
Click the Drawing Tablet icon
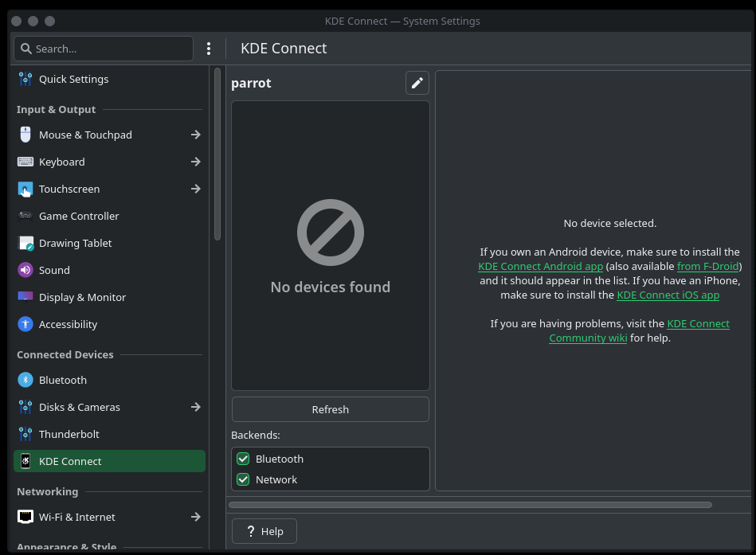coord(25,243)
